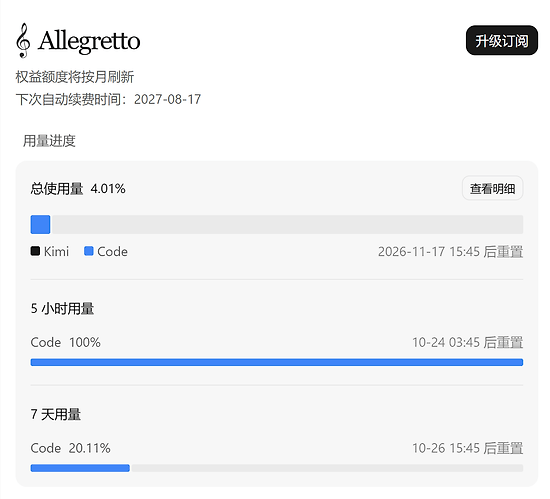Select the Kimi legend label
550x499 pixels.
point(56,251)
